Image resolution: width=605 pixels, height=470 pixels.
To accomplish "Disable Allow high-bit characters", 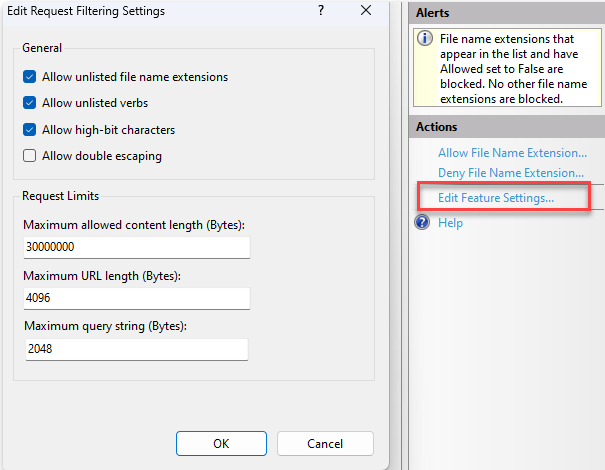I will point(30,129).
